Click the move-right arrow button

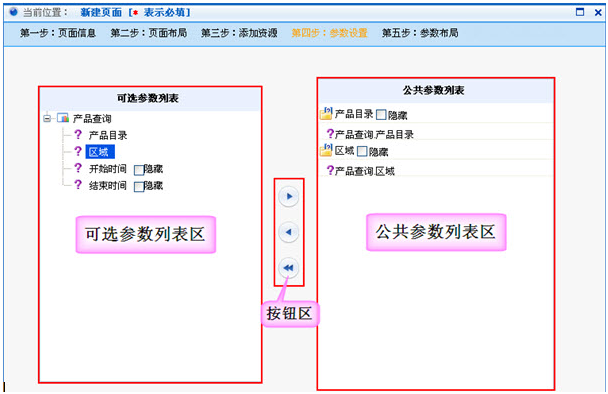[288, 197]
